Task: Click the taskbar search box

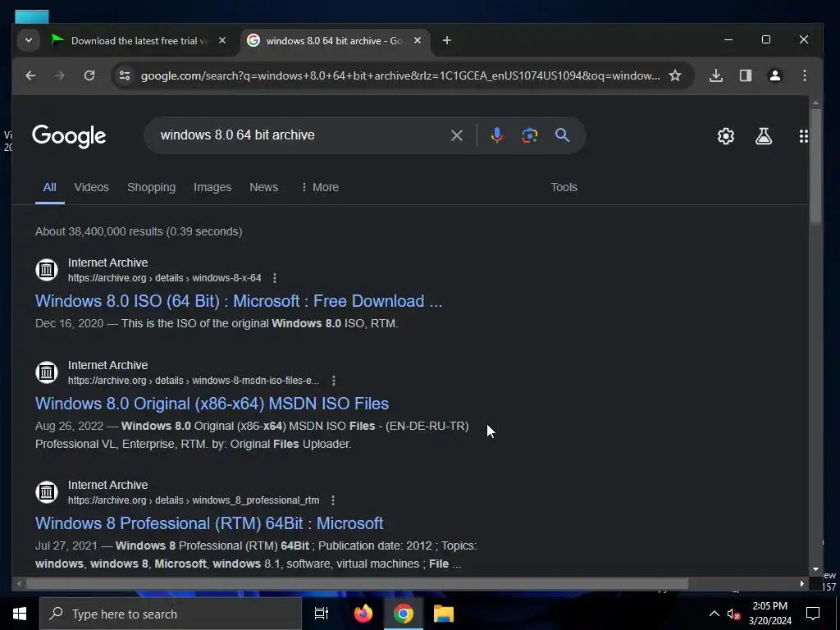Action: coord(171,614)
